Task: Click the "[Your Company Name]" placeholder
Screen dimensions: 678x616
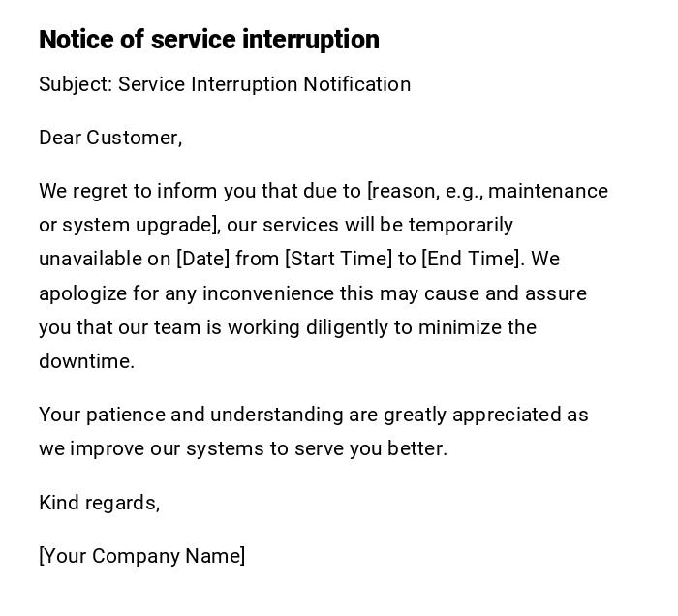Action: pos(141,556)
